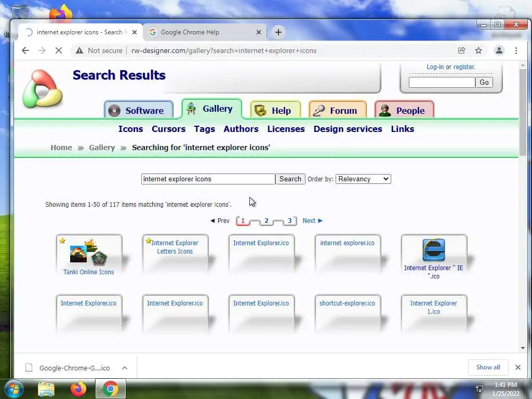Open the Software section tab
This screenshot has height=399, width=532.
138,110
